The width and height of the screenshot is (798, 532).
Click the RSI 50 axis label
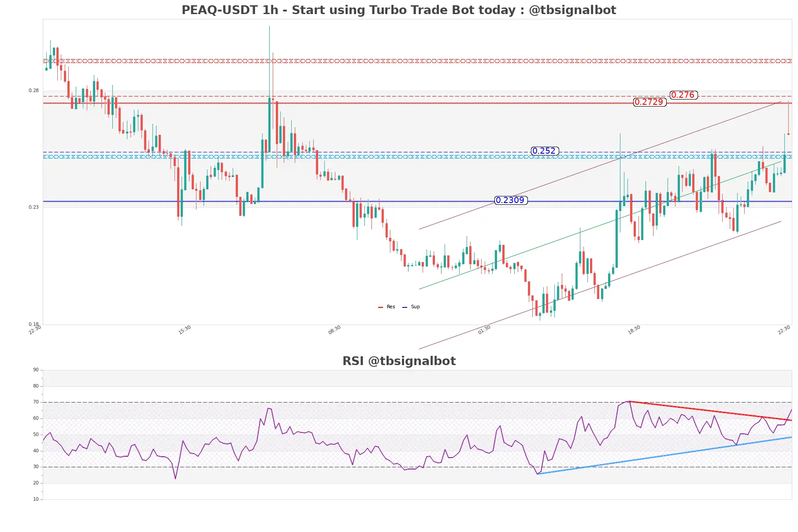coord(36,435)
